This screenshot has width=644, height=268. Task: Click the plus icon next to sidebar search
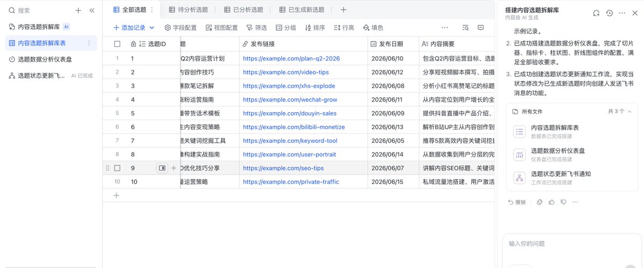pos(78,10)
